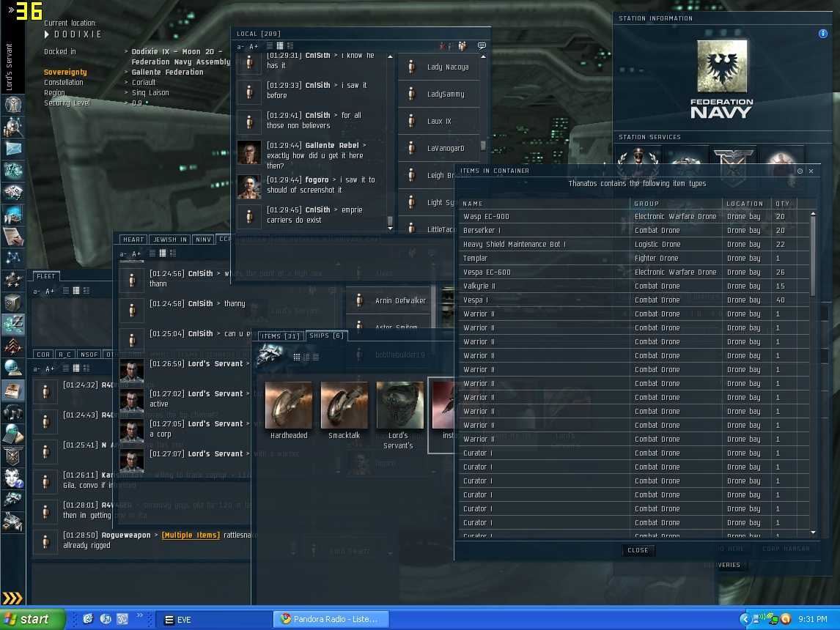
Task: Open the Corporation stars sidebar icon
Action: click(13, 280)
